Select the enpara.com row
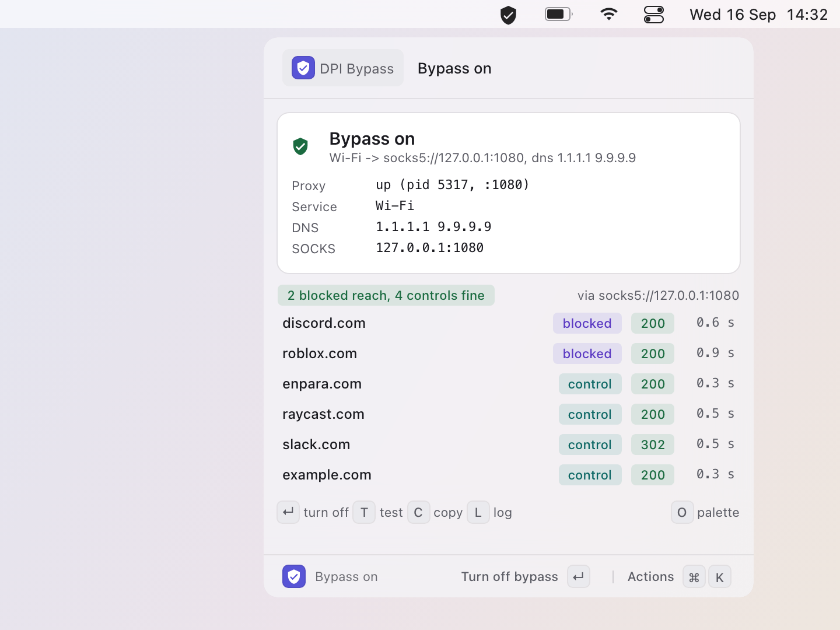Image resolution: width=840 pixels, height=630 pixels. (x=509, y=384)
